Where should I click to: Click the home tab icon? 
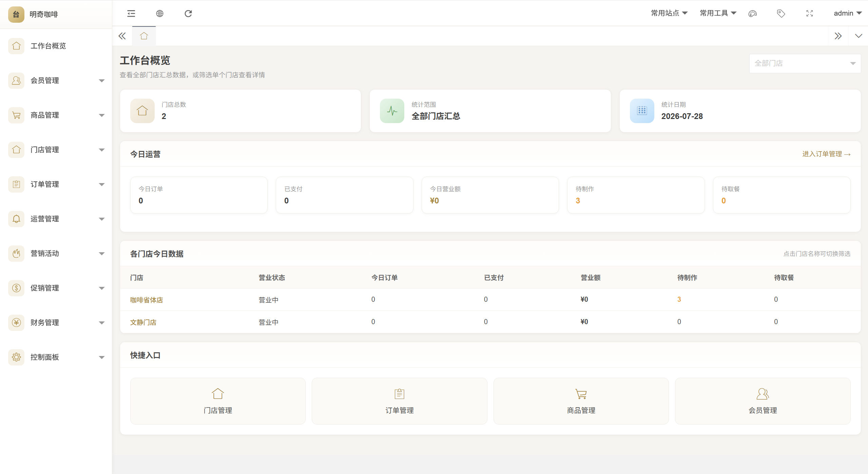(x=144, y=36)
